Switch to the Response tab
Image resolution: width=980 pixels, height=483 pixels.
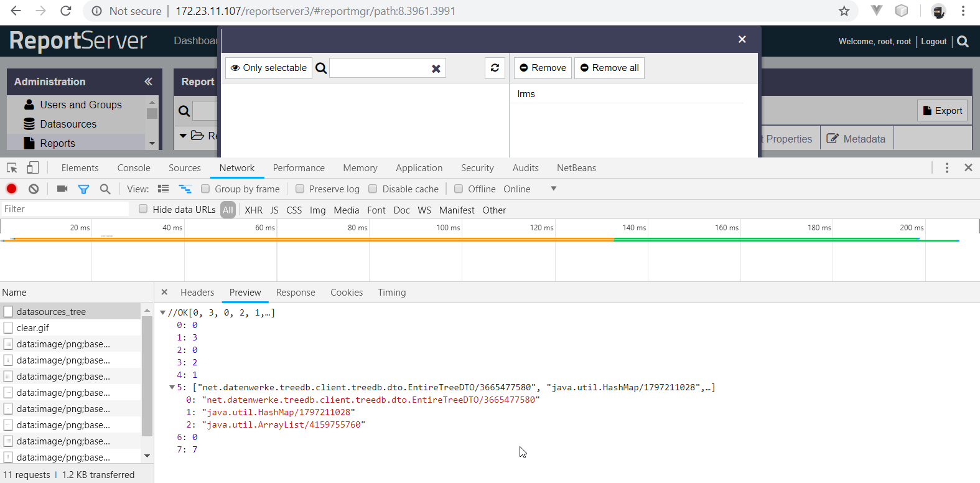click(x=296, y=292)
